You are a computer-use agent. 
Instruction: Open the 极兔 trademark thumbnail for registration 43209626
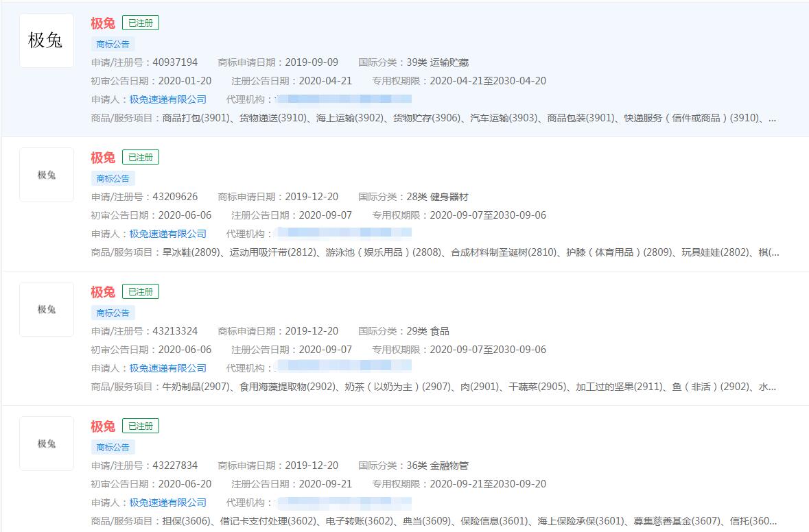click(47, 175)
